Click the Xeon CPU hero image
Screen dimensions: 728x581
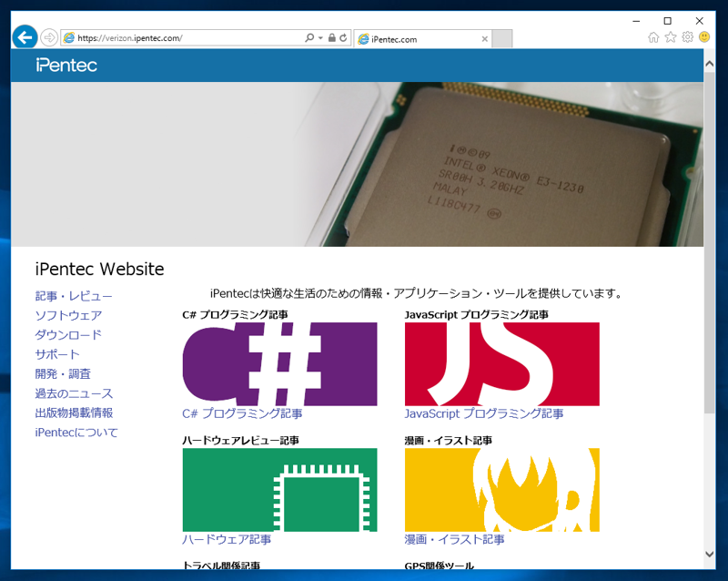pos(357,164)
